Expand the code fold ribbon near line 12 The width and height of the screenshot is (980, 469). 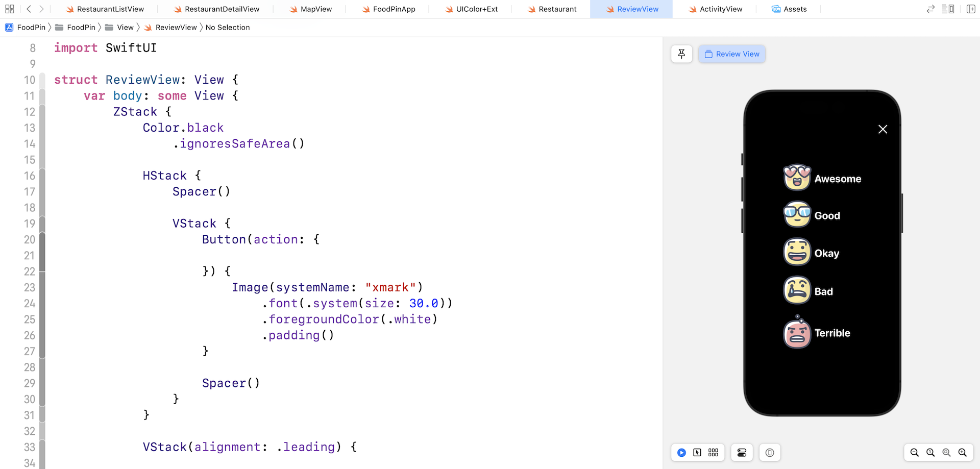point(43,112)
